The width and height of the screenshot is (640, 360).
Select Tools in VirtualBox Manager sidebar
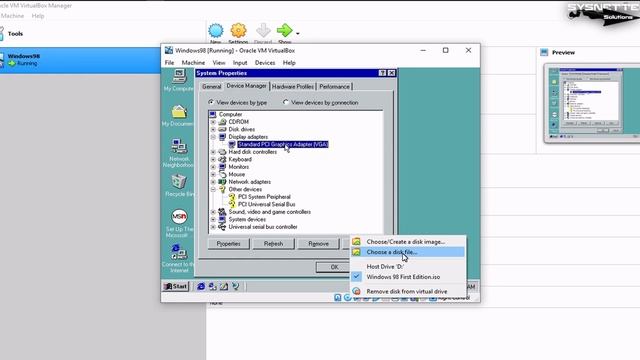[x=15, y=33]
